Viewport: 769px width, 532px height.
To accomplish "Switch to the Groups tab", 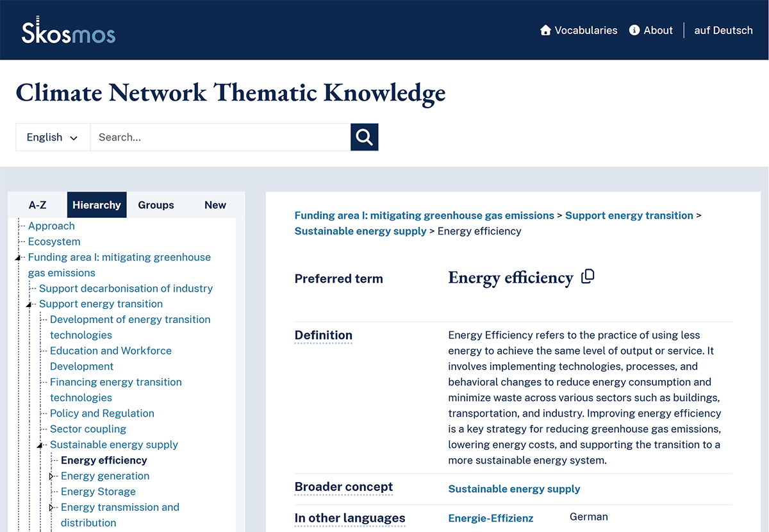I will click(x=156, y=204).
